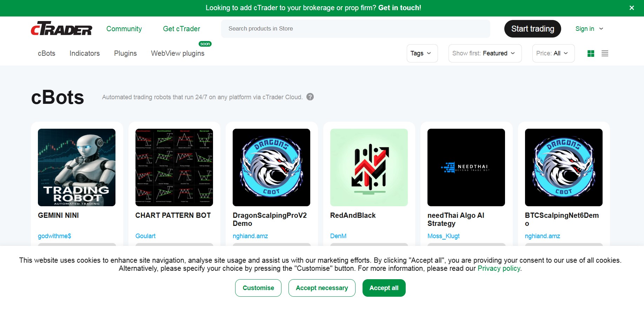Open the RedAndBlack product image
This screenshot has width=644, height=309.
(x=369, y=167)
